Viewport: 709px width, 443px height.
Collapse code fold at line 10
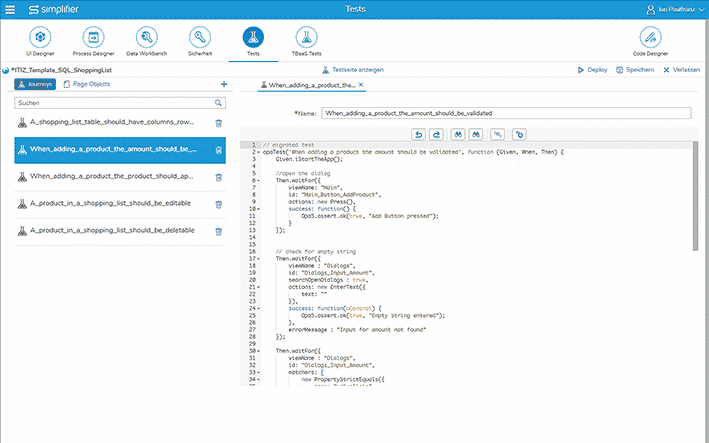point(259,209)
